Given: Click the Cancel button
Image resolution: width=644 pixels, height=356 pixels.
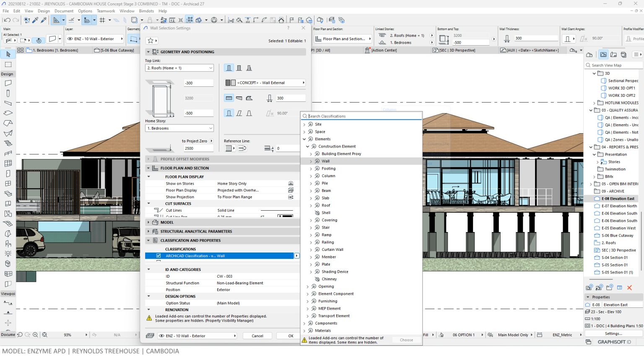Looking at the screenshot, I should pos(257,336).
